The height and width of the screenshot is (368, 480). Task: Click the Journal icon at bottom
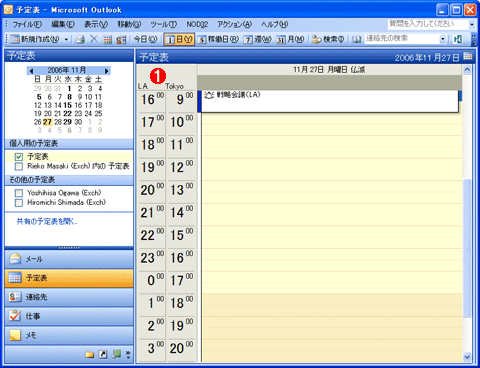coord(116,354)
